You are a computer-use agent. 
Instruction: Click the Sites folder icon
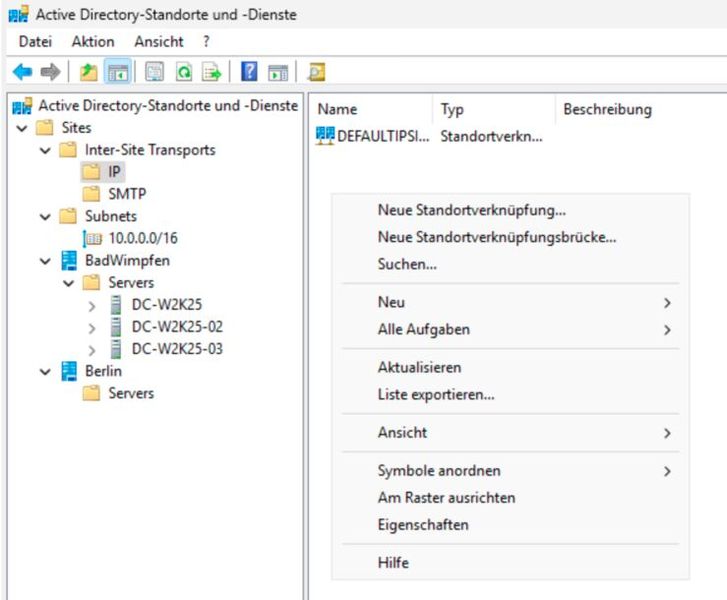(x=45, y=128)
